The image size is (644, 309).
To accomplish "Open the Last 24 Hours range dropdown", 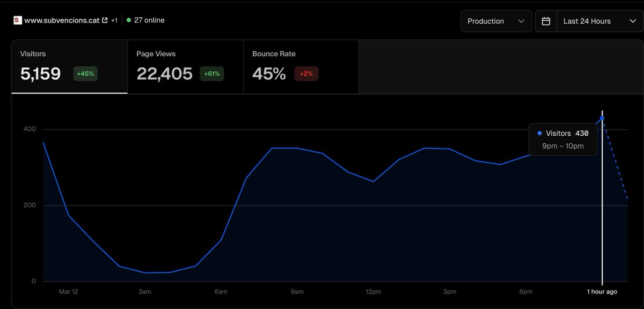I will pos(600,21).
